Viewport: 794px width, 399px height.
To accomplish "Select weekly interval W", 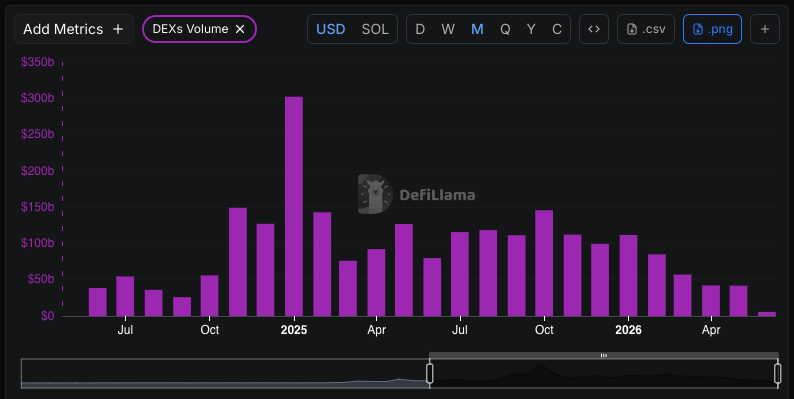I will 448,29.
